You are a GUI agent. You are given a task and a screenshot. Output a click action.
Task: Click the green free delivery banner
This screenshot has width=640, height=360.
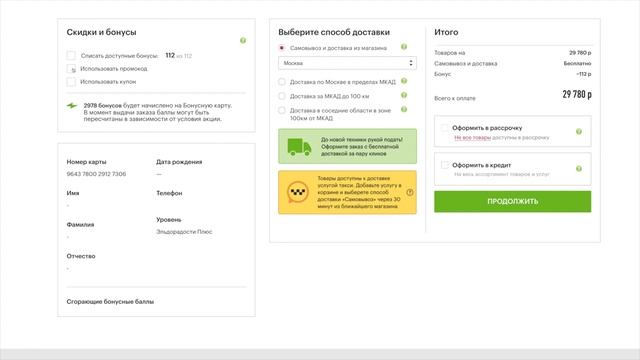click(x=347, y=147)
